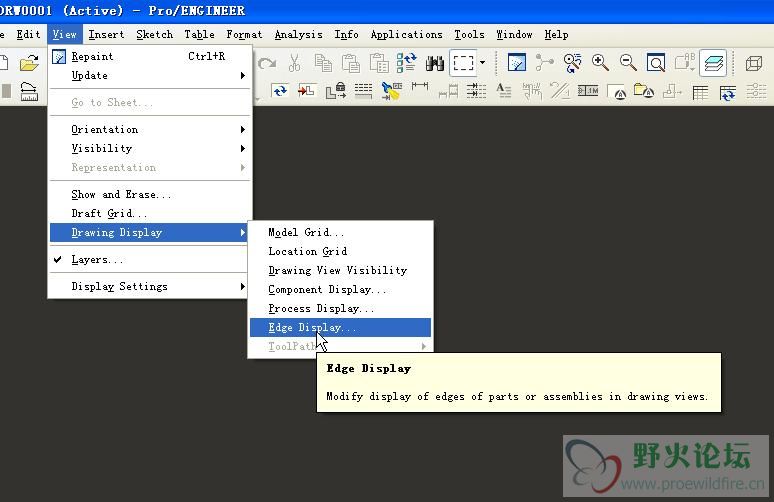The height and width of the screenshot is (502, 774).
Task: Open the Tools menu
Action: tap(469, 35)
